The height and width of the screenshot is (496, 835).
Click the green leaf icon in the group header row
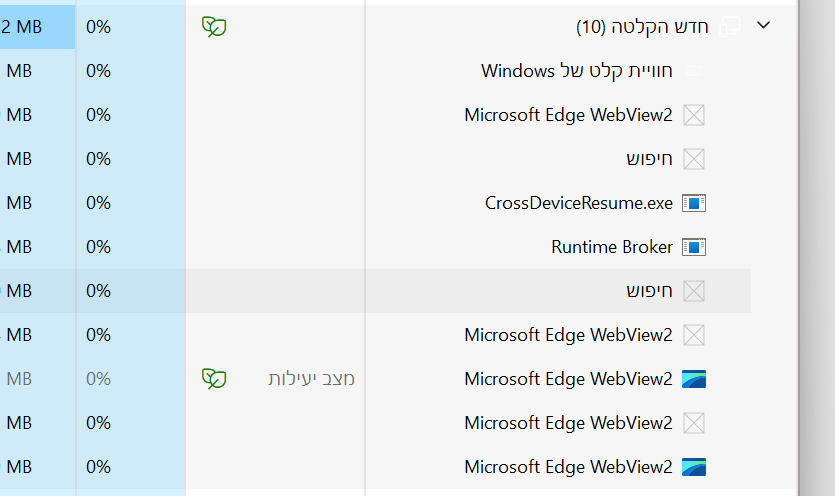[x=214, y=27]
